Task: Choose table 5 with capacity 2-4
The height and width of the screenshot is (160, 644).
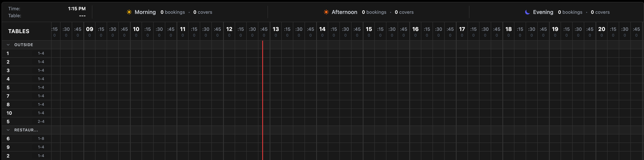Action: [x=8, y=122]
